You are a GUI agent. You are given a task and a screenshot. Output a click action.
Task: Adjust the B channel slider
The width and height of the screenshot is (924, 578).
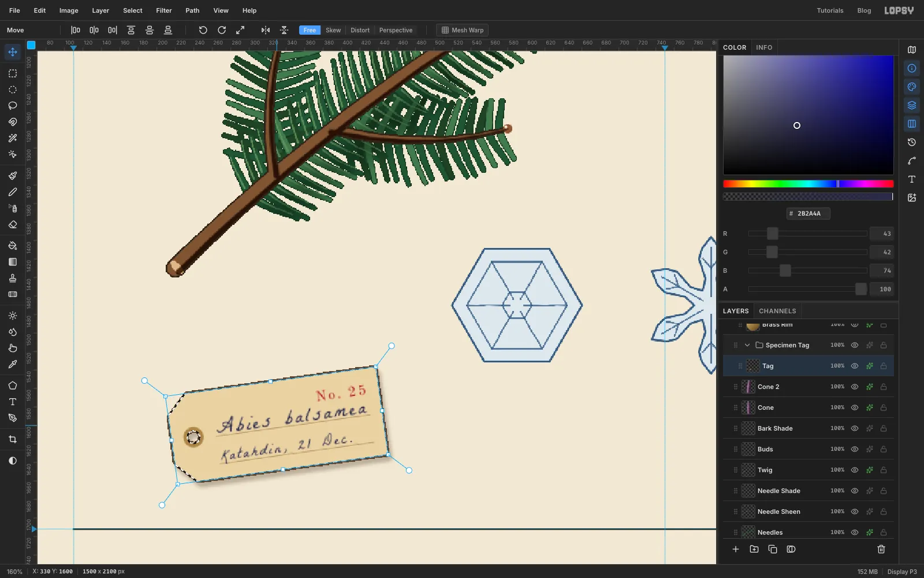[807, 271]
